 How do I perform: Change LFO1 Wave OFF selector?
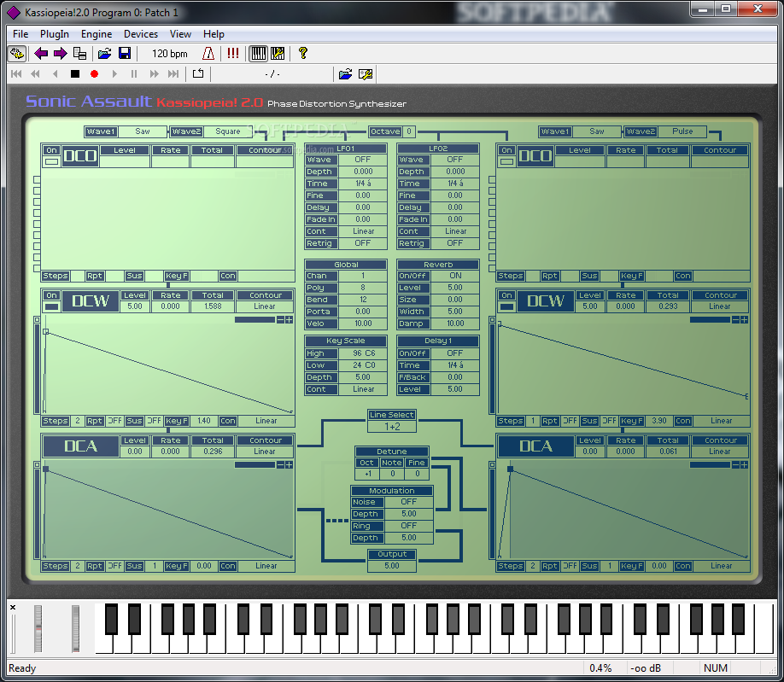click(x=362, y=160)
